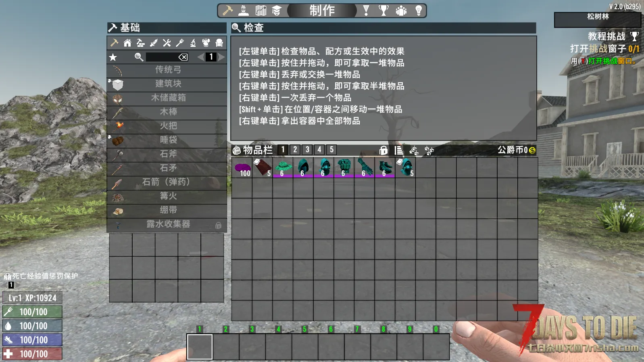Click the recipe search text field
This screenshot has width=644, height=362.
coord(162,57)
